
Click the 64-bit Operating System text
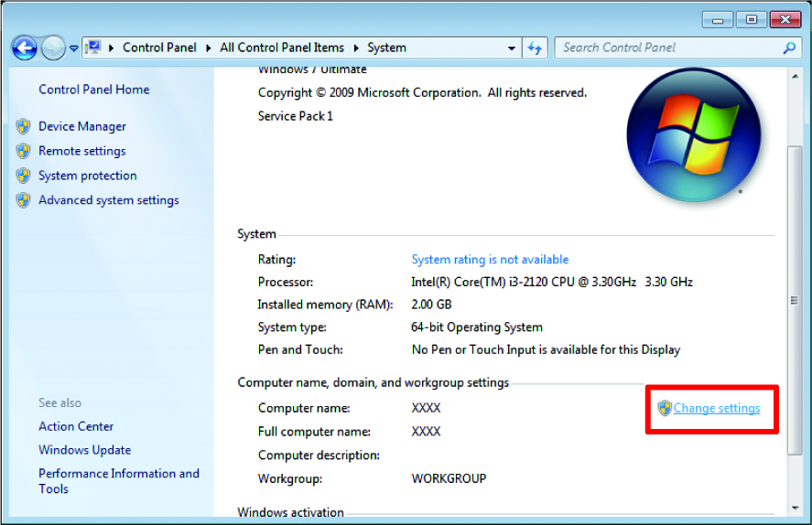476,327
